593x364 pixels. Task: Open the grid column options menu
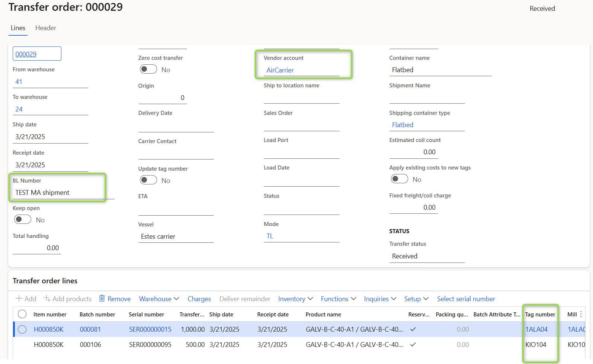coord(581,314)
